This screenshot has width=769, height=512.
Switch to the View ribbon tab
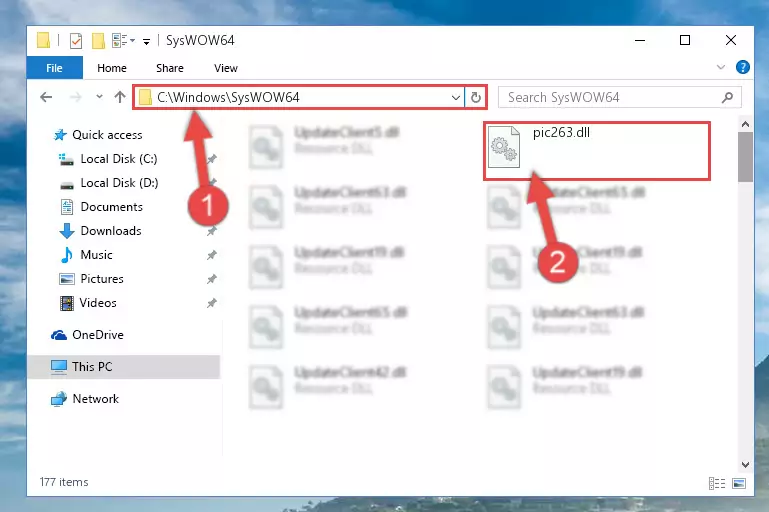point(226,68)
